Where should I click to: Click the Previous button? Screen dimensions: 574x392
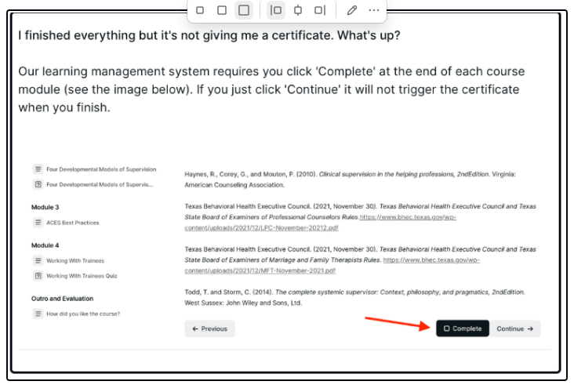(x=209, y=328)
